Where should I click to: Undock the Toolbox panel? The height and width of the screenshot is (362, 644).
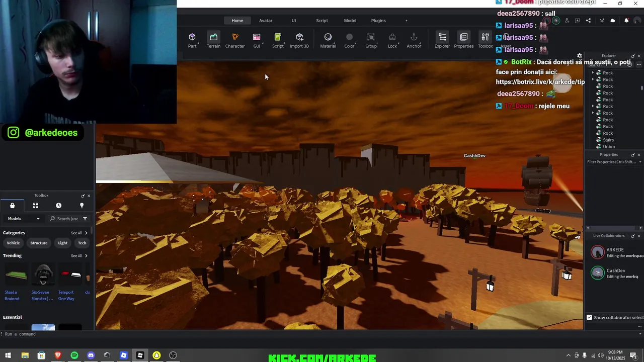coord(83,196)
